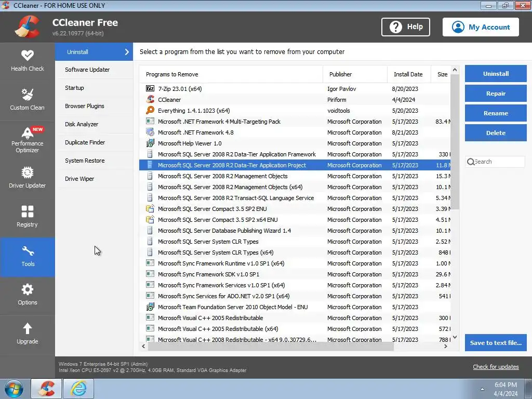Select SQL Server System CLR Types (x64) row
Screen dimensions: 532x399
point(295,252)
